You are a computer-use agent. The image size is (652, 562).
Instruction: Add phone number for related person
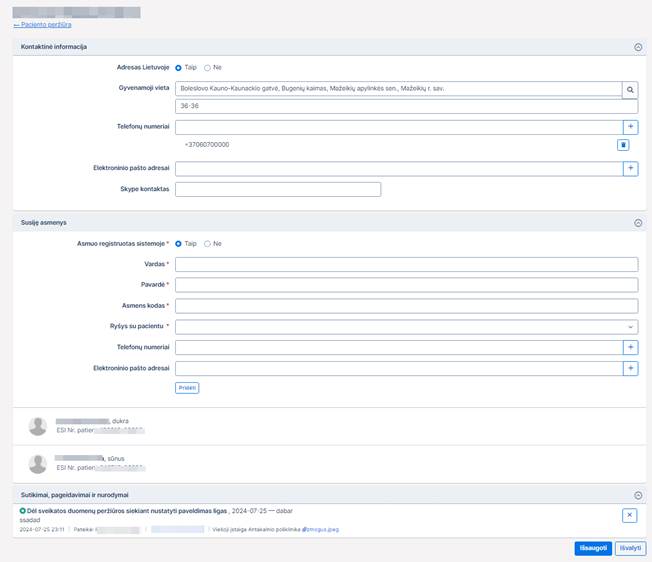tap(630, 347)
